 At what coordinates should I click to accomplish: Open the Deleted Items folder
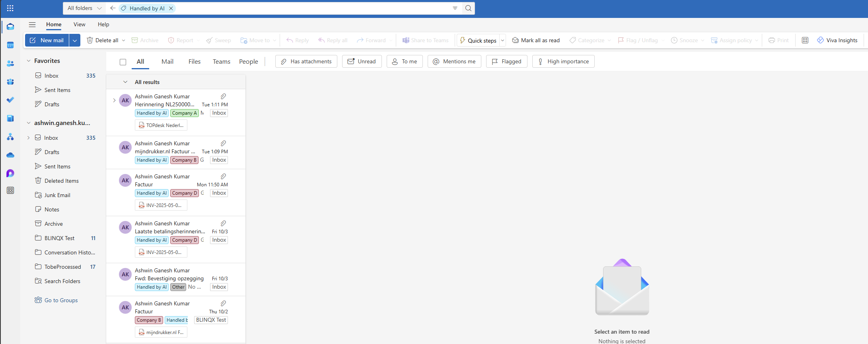[x=62, y=181]
